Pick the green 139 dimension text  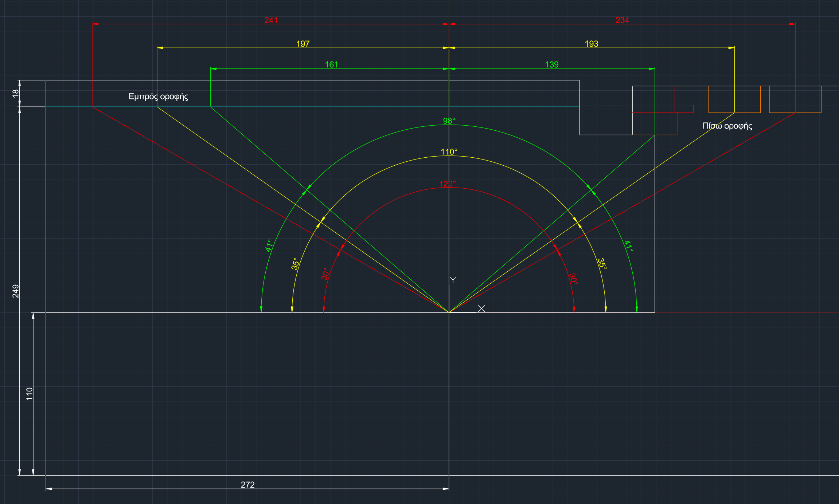(x=551, y=65)
